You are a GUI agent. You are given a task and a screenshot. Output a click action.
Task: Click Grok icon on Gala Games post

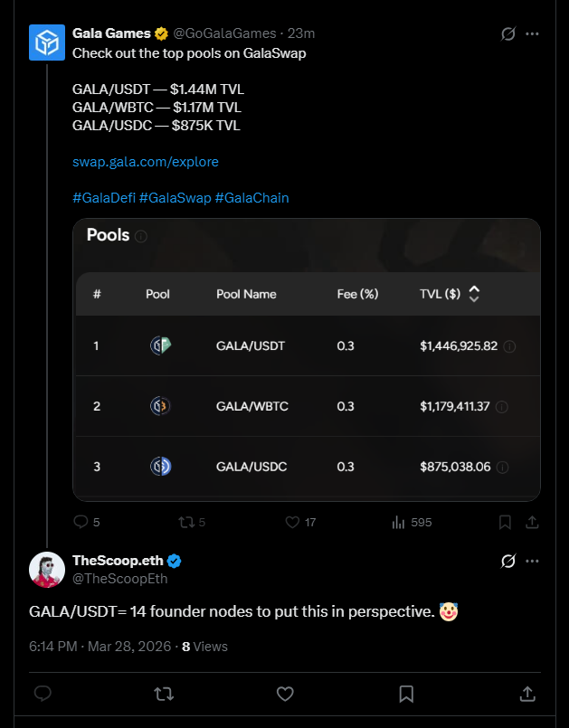pyautogui.click(x=508, y=33)
